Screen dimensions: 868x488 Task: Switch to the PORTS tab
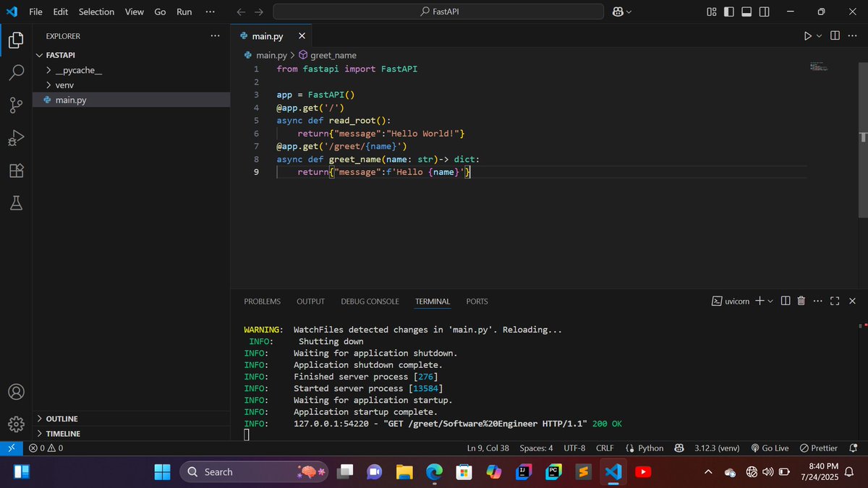(x=477, y=301)
